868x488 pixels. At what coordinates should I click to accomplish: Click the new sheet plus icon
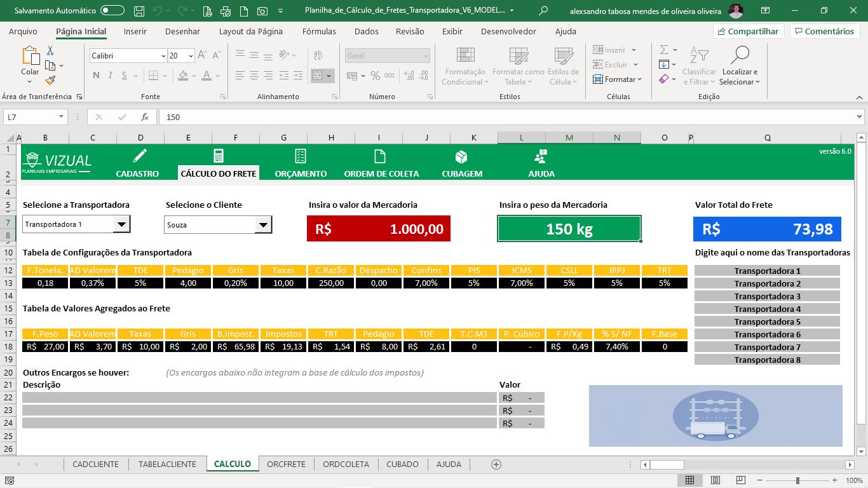point(496,464)
